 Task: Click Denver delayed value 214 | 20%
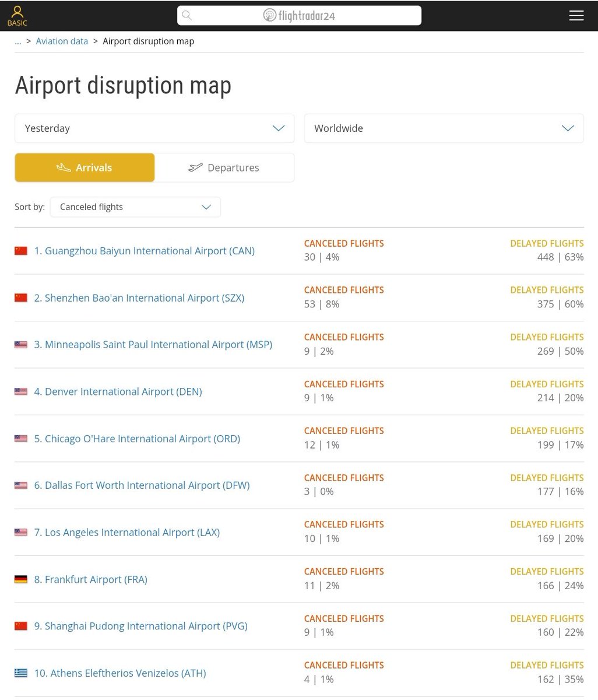[x=560, y=398]
